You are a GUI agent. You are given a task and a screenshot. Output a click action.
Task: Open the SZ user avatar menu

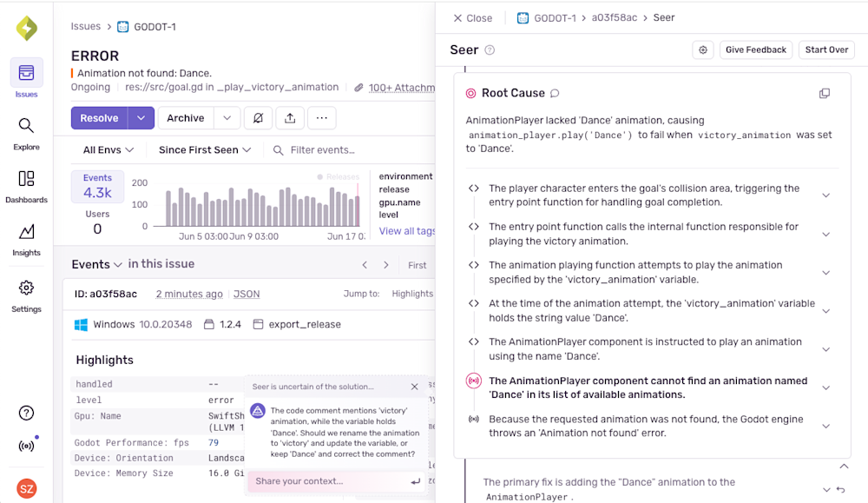(27, 488)
